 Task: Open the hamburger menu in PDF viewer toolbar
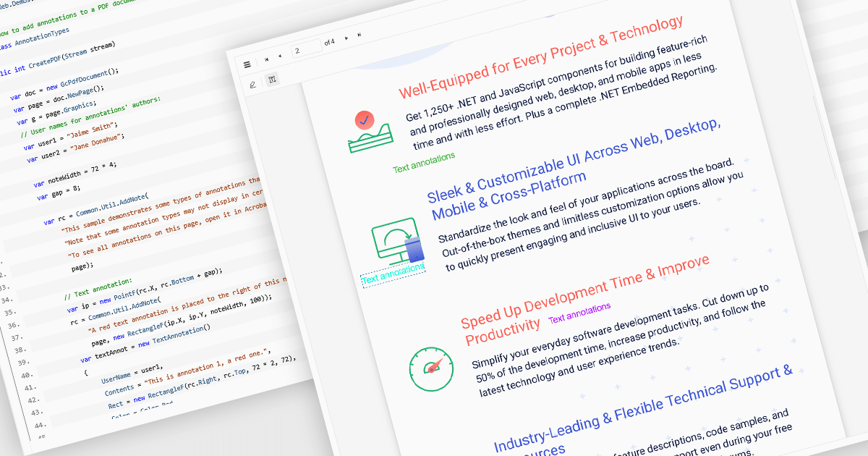(x=247, y=64)
